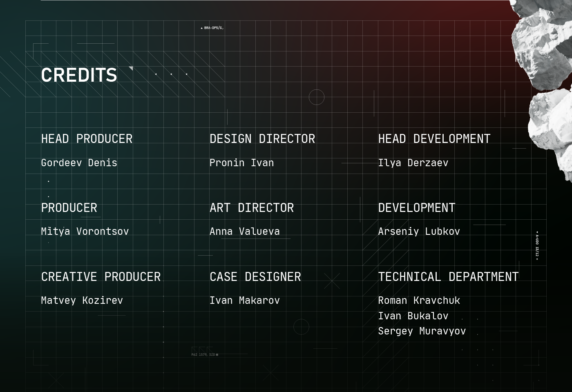Viewport: 572px width, 392px height.
Task: Click Sergey Muravyov in TECHNICAL DEPARTMENT list
Action: tap(422, 331)
